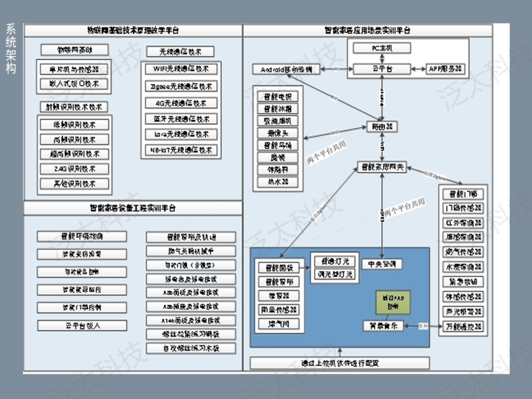Click the 物联网基础技术原理教学平台 header
The width and height of the screenshot is (532, 399).
[x=133, y=31]
